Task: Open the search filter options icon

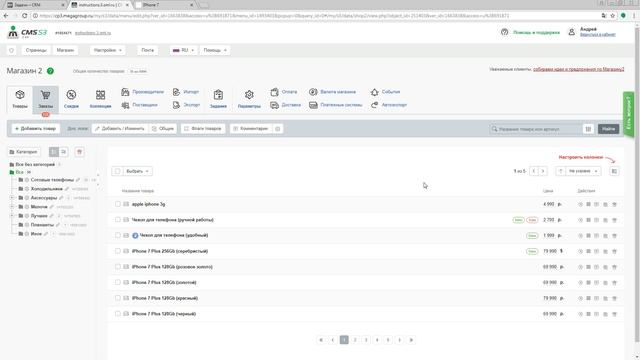Action: tap(588, 129)
